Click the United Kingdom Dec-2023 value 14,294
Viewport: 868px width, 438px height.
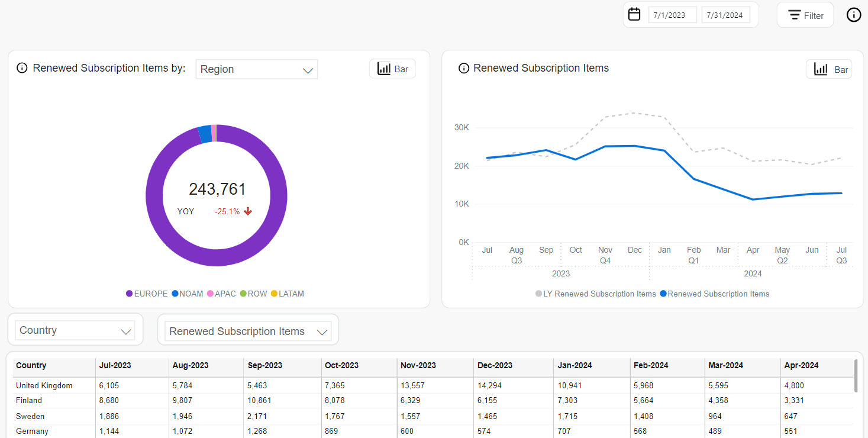point(489,386)
